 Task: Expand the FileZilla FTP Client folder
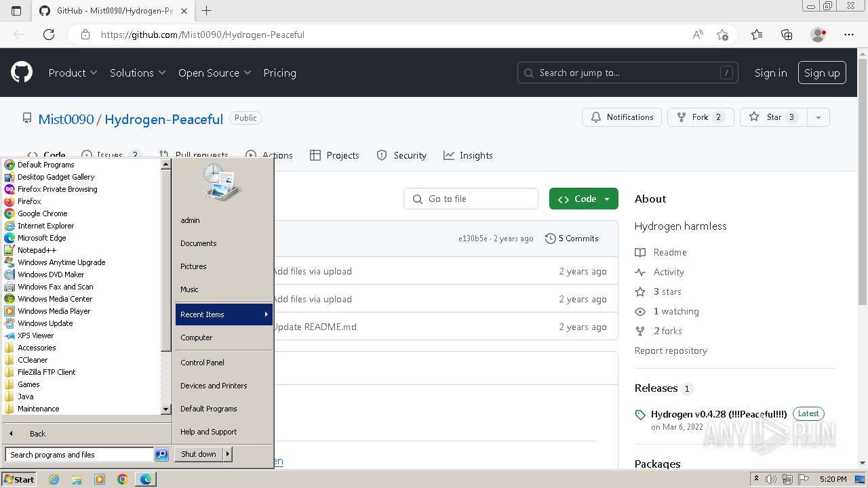click(46, 372)
